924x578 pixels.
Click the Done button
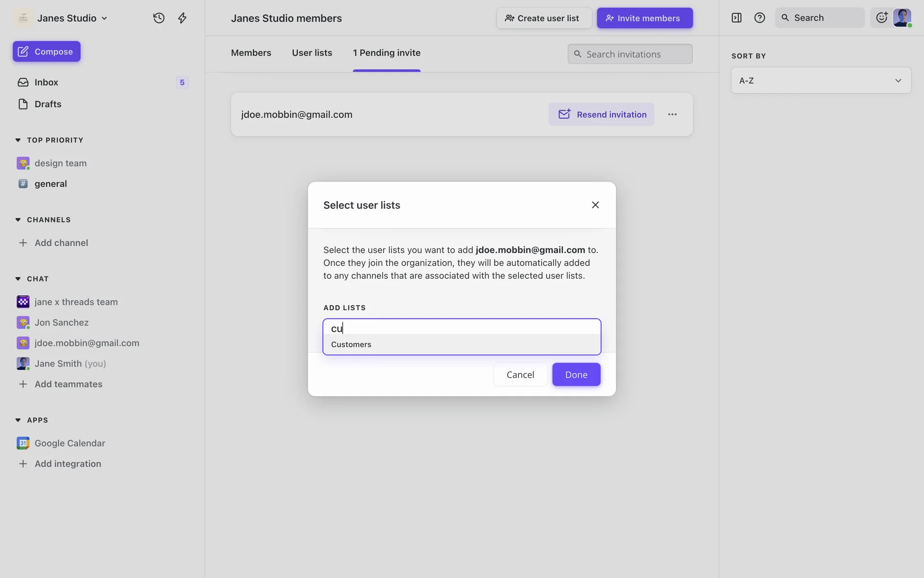(x=576, y=375)
